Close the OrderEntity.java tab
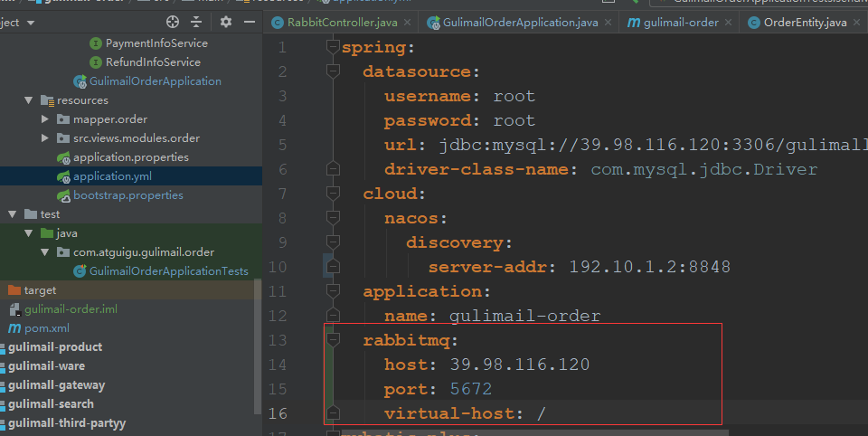The image size is (868, 436). 856,23
